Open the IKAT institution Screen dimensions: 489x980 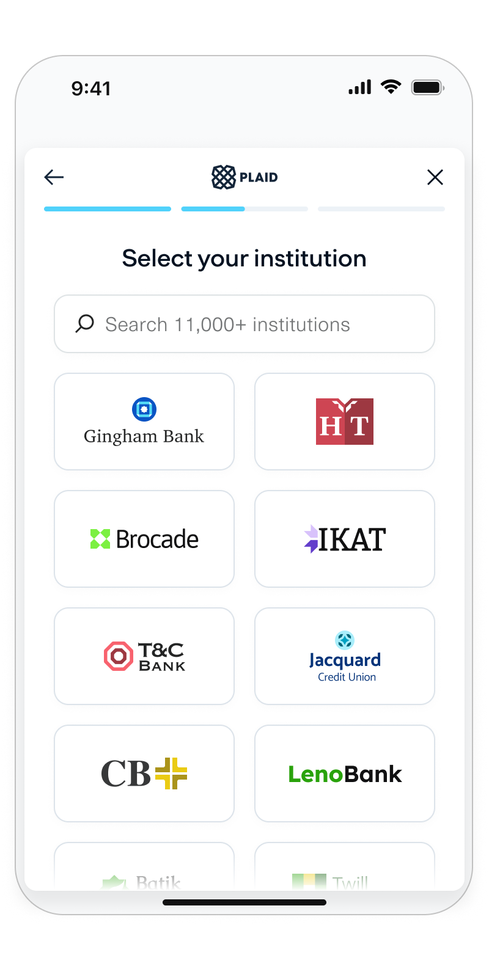(x=344, y=539)
